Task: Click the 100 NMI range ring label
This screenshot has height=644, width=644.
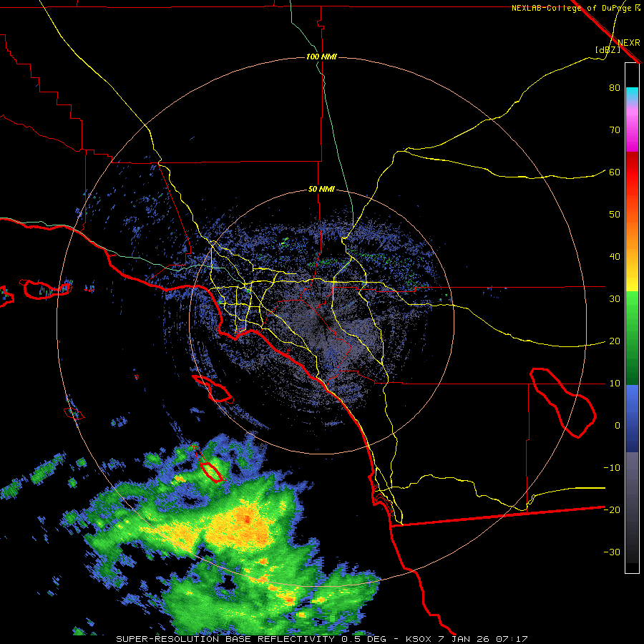Action: click(321, 57)
